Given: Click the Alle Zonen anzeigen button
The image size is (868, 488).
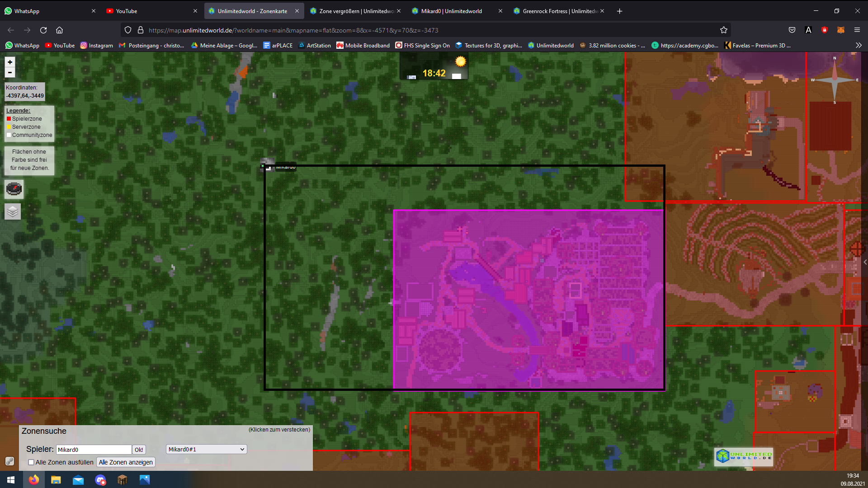Looking at the screenshot, I should coord(126,462).
